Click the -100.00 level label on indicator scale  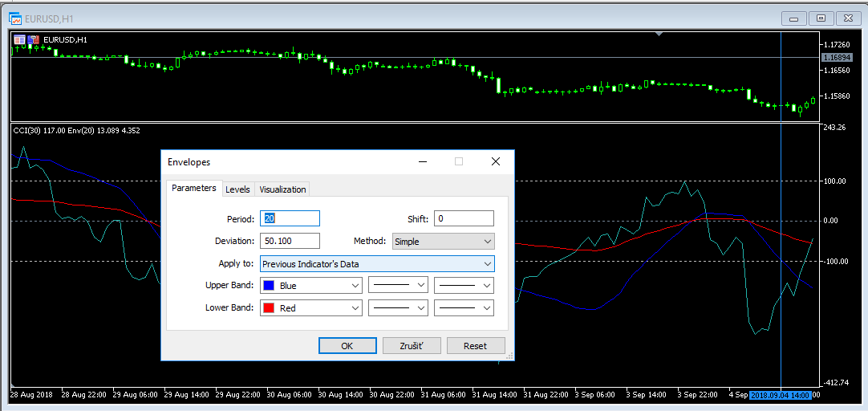[x=835, y=261]
